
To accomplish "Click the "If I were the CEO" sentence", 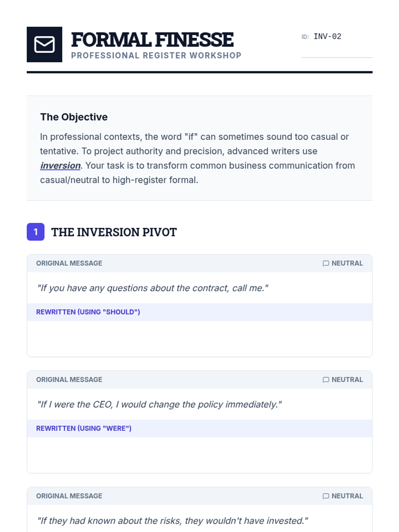I will 159,404.
